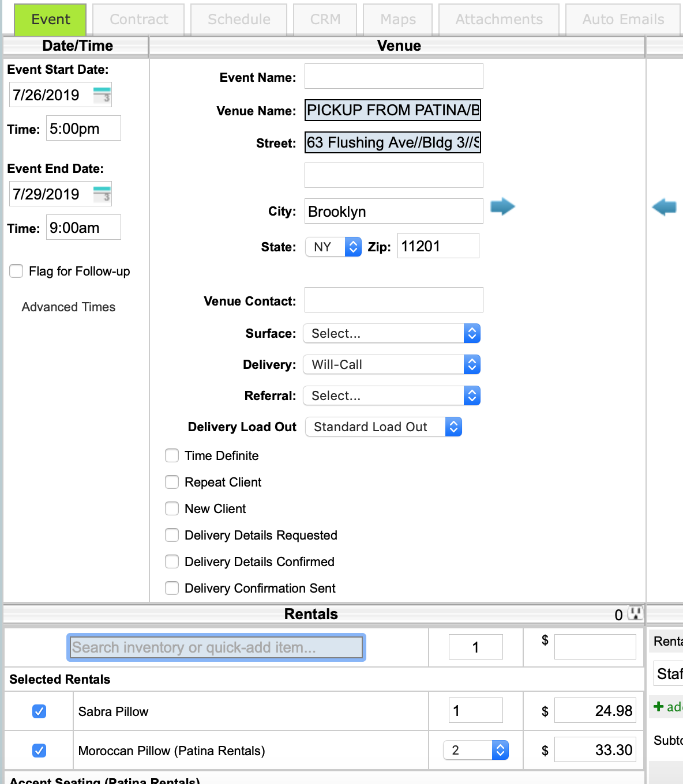683x784 pixels.
Task: Switch to the Contract tab
Action: click(x=139, y=20)
